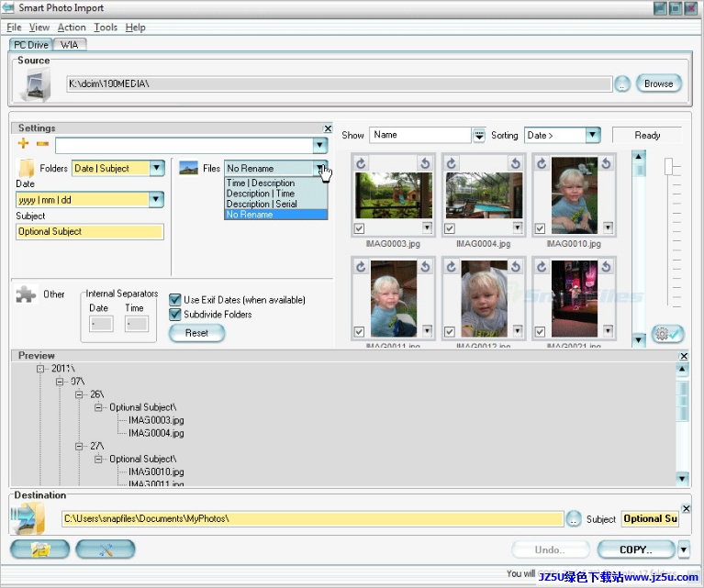Click the thumbnail list scrollbar down arrow
This screenshot has width=704, height=588.
pyautogui.click(x=639, y=340)
